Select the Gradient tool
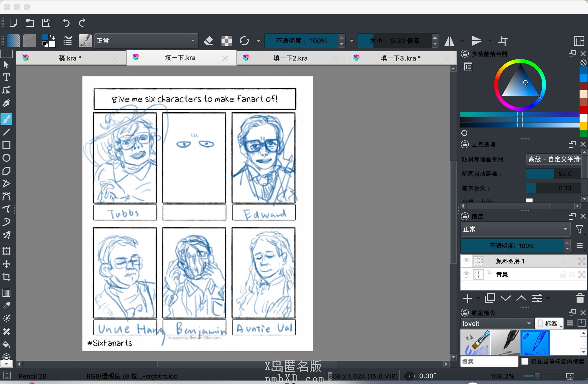 click(6, 293)
